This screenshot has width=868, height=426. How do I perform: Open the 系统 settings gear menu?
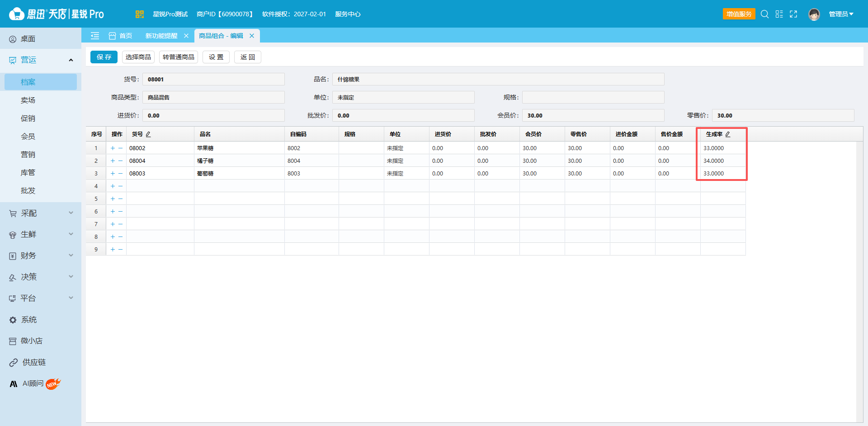click(x=41, y=320)
